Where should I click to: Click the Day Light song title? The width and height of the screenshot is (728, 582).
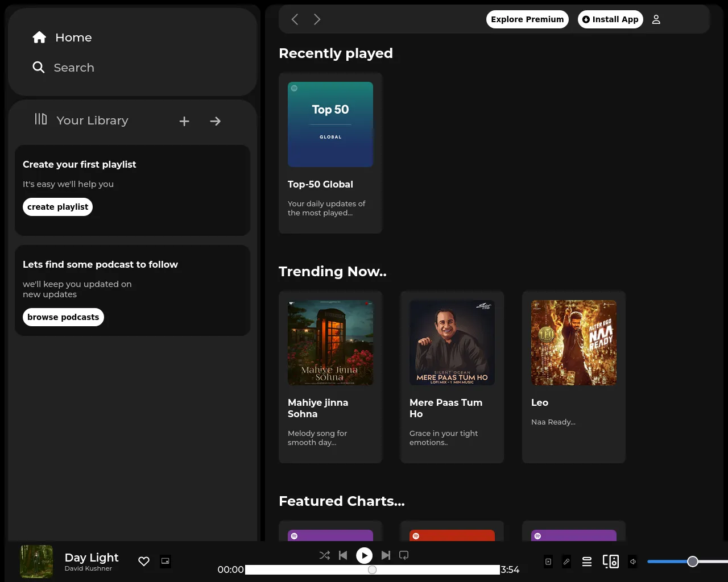[x=92, y=558]
